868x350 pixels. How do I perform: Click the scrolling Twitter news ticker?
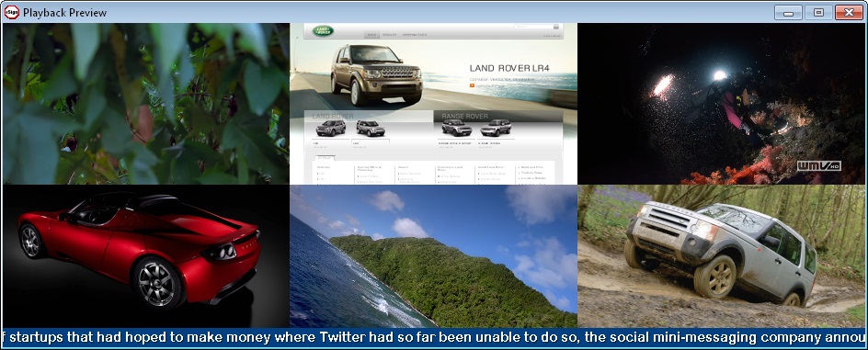(x=433, y=337)
